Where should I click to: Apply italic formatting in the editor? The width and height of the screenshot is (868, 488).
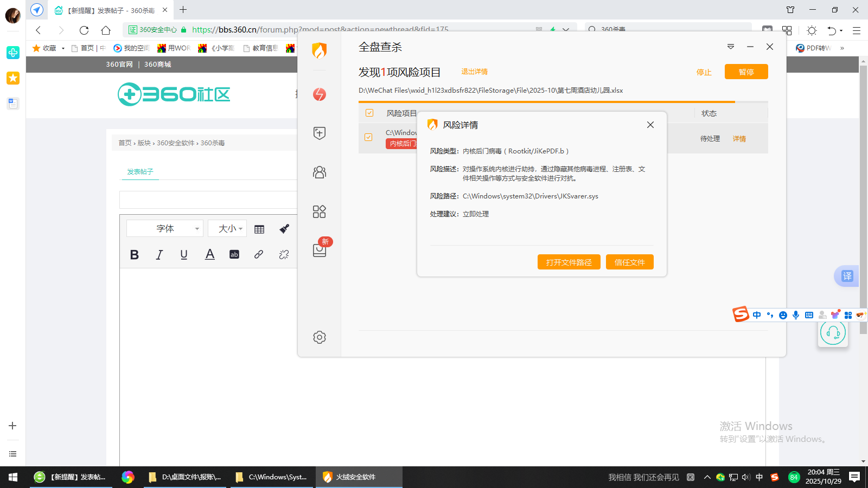pyautogui.click(x=159, y=255)
